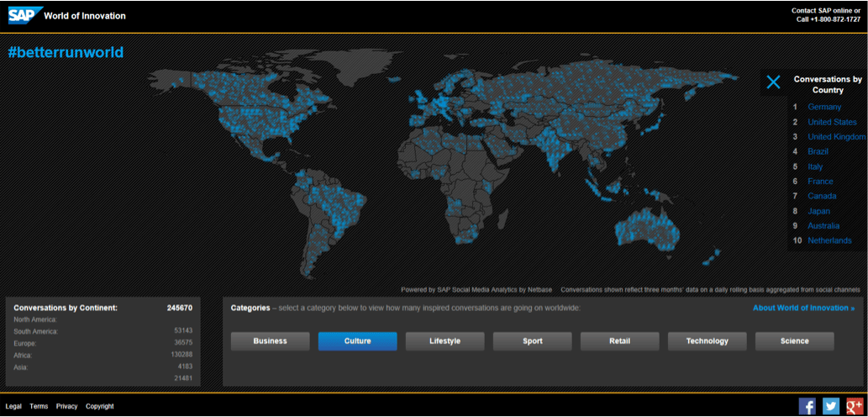Click United States in country ranking

click(x=832, y=122)
